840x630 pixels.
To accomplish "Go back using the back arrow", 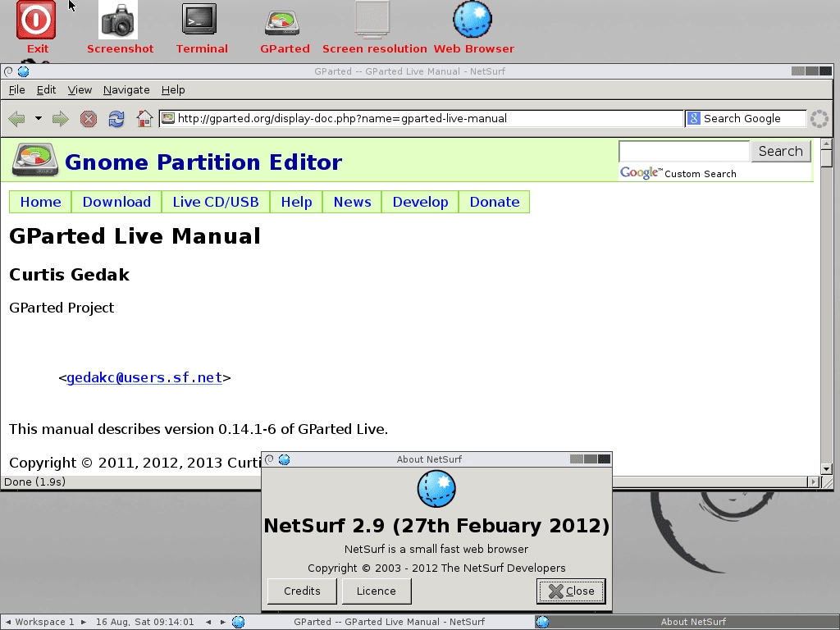I will click(17, 118).
